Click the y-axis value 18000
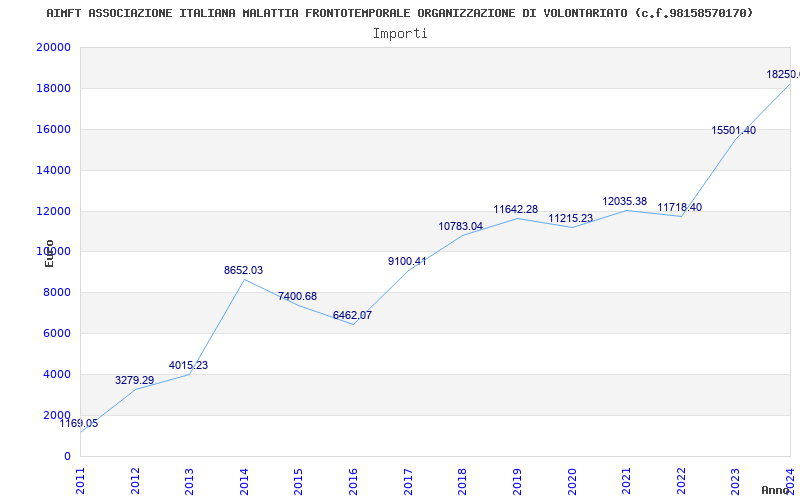Image resolution: width=800 pixels, height=500 pixels. coord(53,88)
